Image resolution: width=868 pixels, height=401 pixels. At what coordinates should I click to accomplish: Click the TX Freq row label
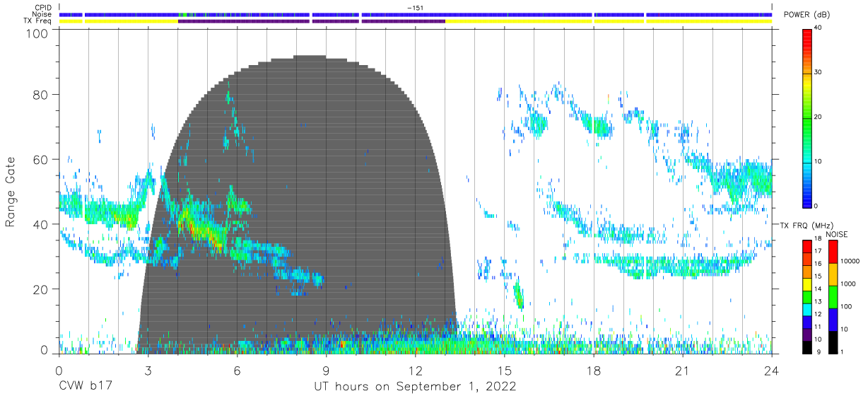click(37, 21)
